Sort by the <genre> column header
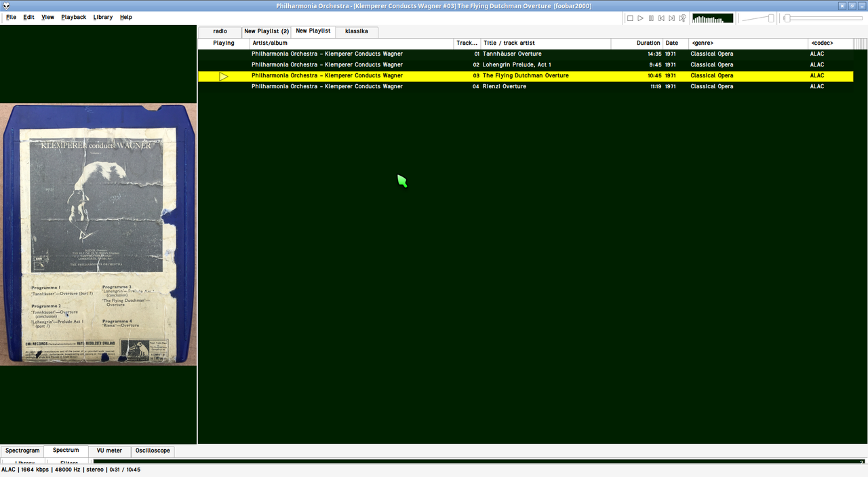This screenshot has height=477, width=868. 748,43
